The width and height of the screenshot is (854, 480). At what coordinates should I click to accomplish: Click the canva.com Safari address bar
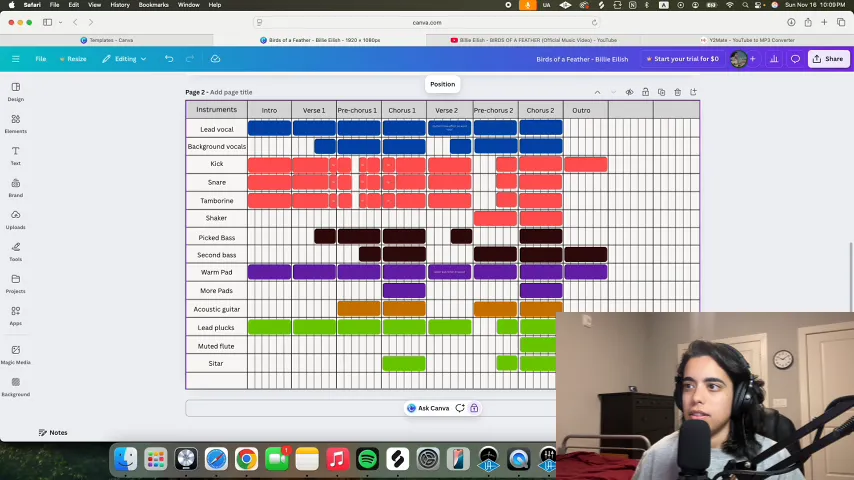(427, 22)
